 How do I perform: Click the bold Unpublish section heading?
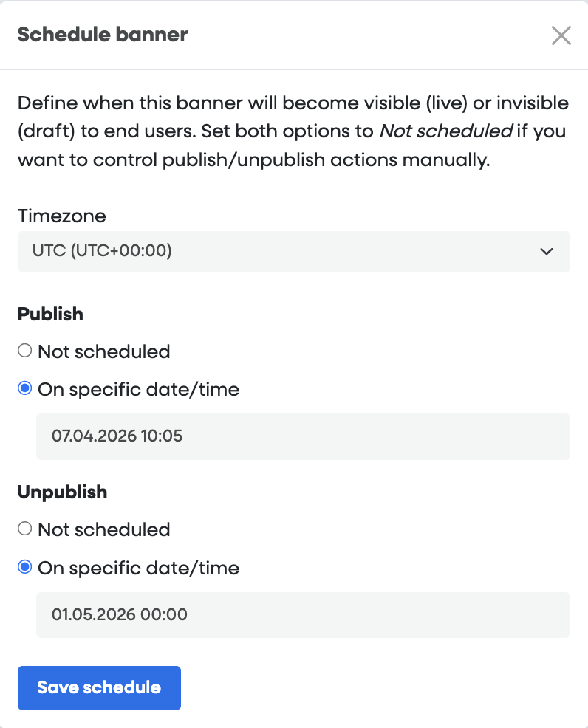[x=62, y=492]
